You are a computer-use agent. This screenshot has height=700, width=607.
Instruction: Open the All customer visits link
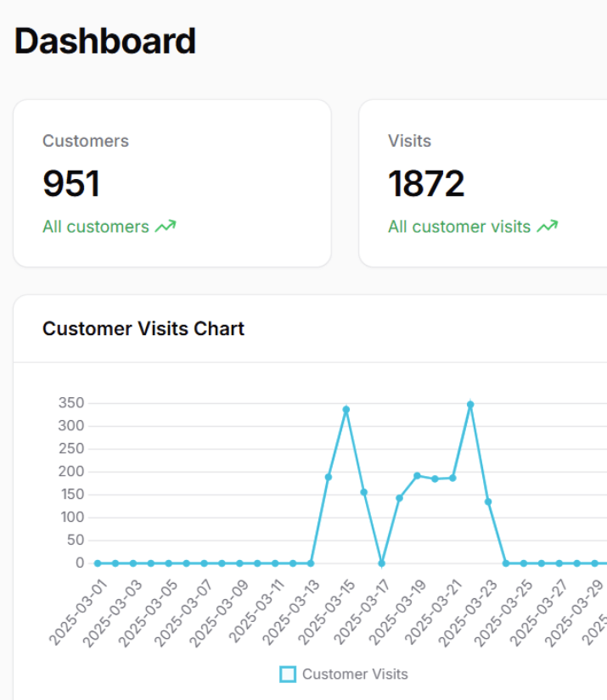(459, 227)
